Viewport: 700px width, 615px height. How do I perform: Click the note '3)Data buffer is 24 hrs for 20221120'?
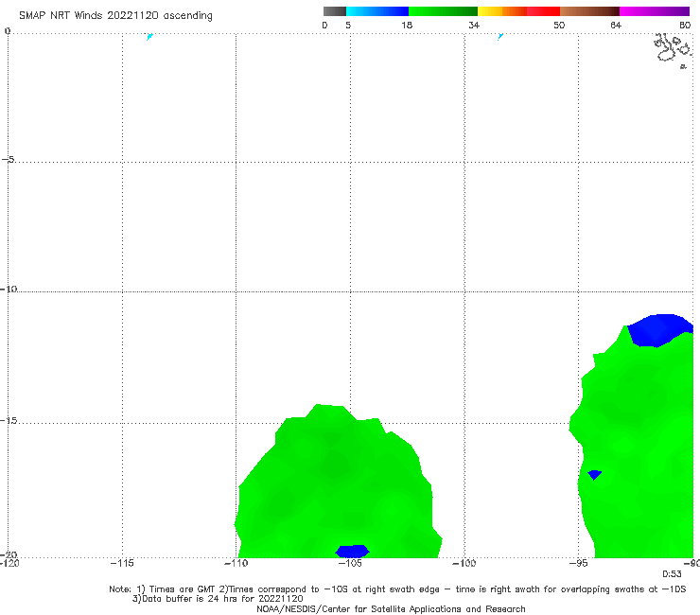(218, 599)
